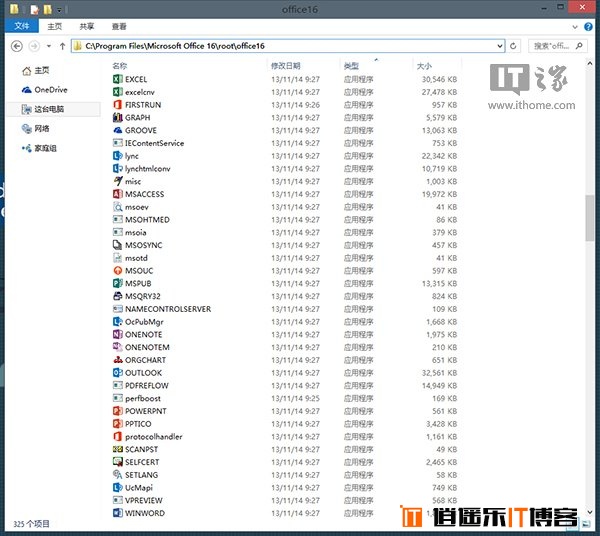Select the OUTLOOK application icon

pyautogui.click(x=117, y=373)
